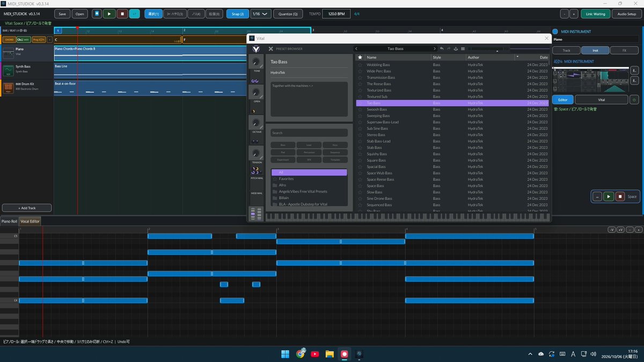The width and height of the screenshot is (644, 362).
Task: Open AngelicVibes Free Vital Presets folder
Action: [309, 191]
